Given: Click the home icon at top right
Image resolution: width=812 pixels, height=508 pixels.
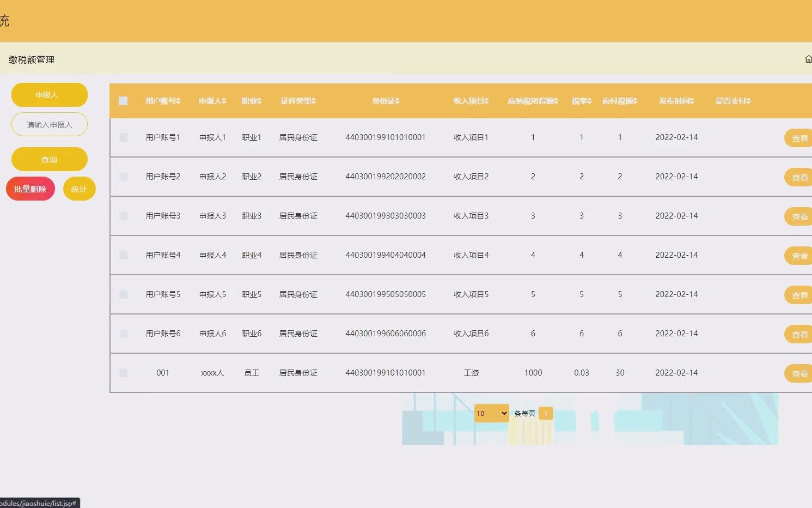Looking at the screenshot, I should (808, 58).
